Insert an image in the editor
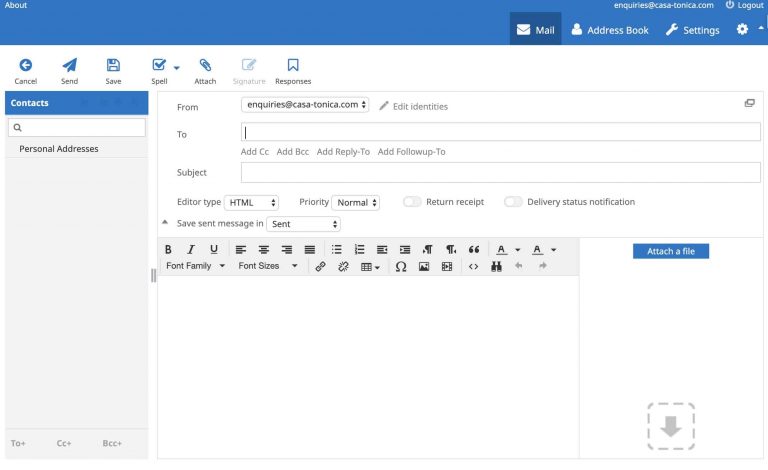768x470 pixels. pos(424,266)
